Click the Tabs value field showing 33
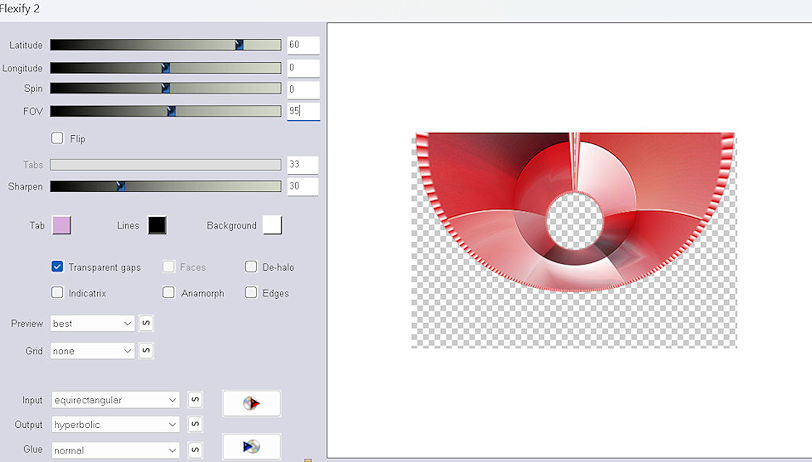 pos(303,165)
